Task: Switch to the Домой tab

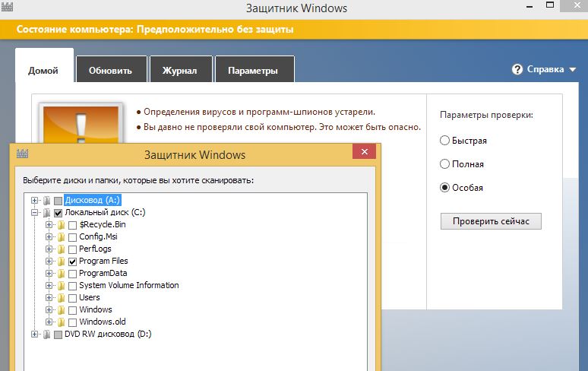Action: pos(44,65)
